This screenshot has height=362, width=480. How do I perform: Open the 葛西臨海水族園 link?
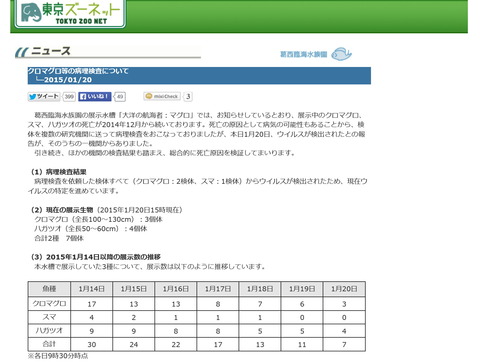point(303,54)
